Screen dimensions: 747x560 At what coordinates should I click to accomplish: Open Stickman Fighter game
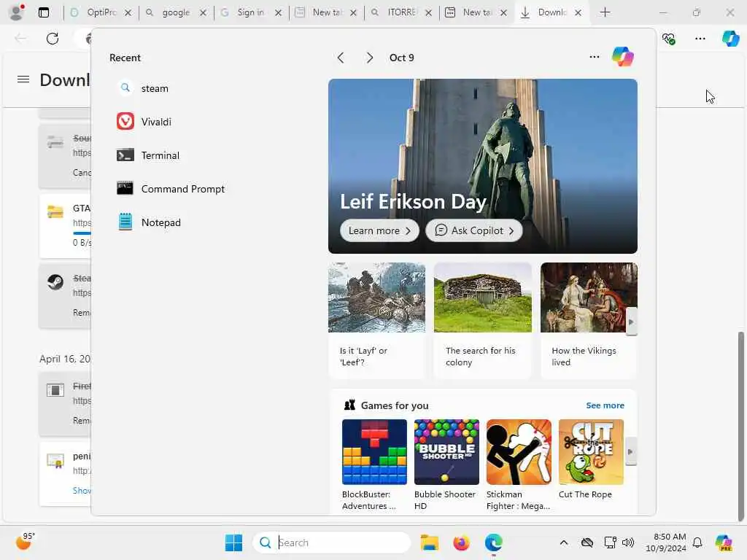click(519, 465)
